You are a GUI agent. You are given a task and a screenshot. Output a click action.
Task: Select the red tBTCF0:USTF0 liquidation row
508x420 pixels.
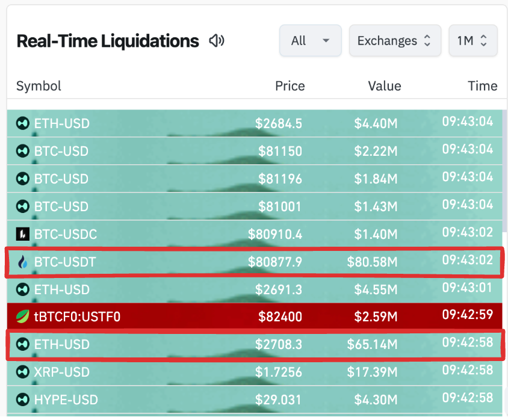[254, 317]
